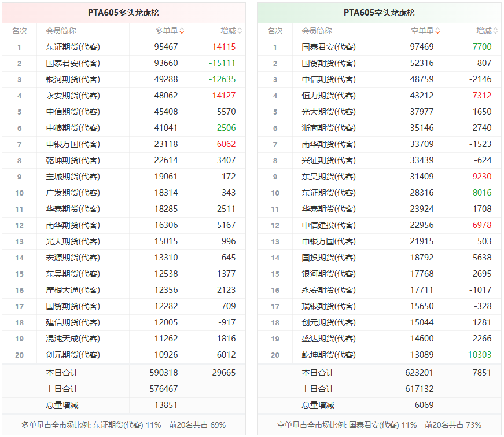
Task: Select 国贸期货(代客) in short table rank 2
Action: (329, 63)
